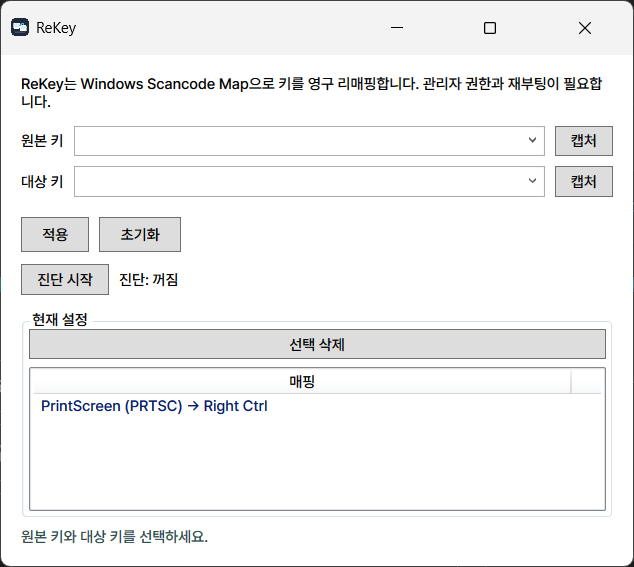Click the ReKey app icon in title bar
Image resolution: width=634 pixels, height=567 pixels.
(20, 28)
